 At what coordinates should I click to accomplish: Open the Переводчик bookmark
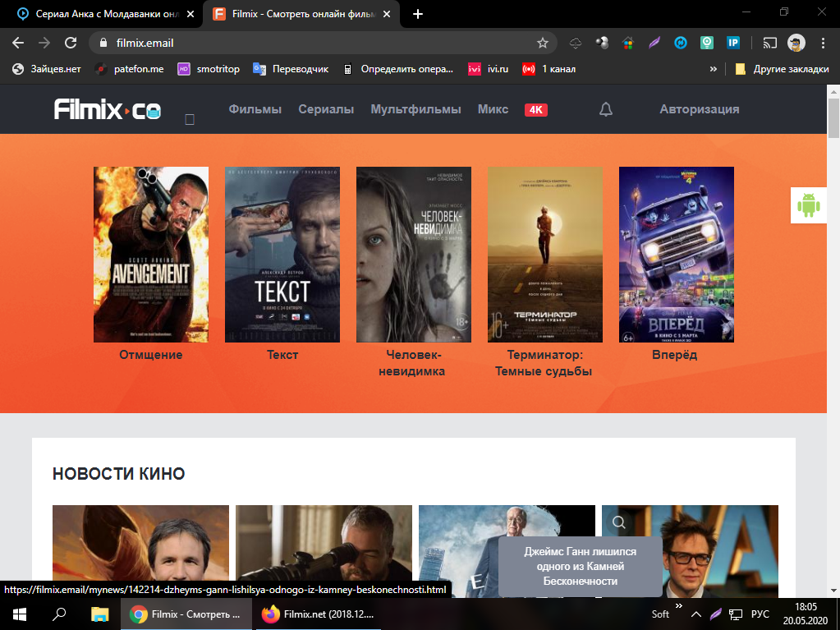pyautogui.click(x=291, y=69)
